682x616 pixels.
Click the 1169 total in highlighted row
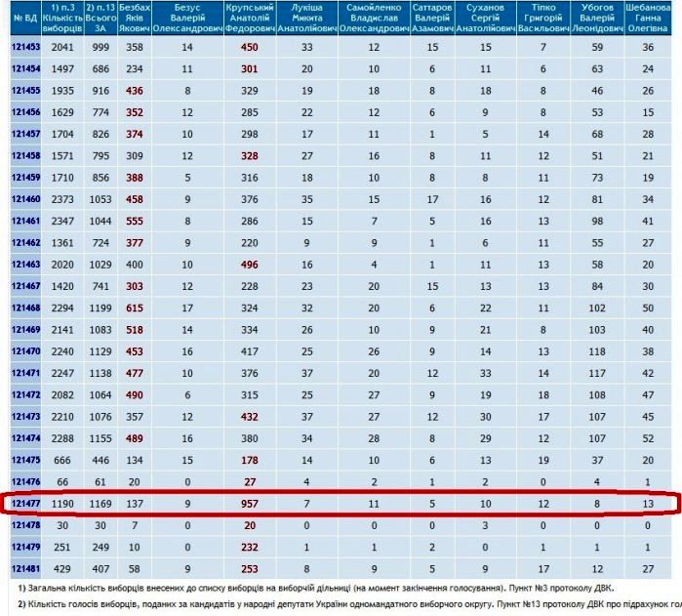coord(100,504)
